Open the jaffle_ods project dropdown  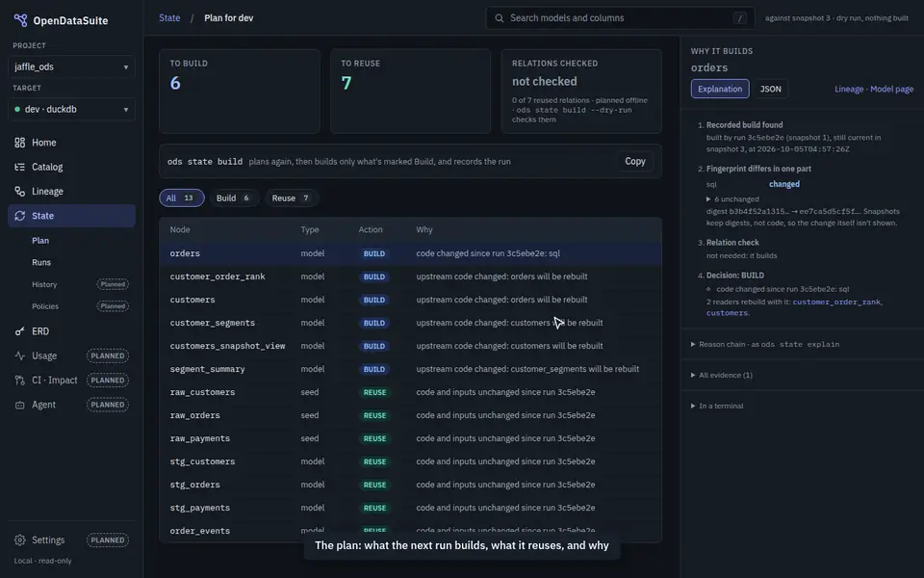pyautogui.click(x=71, y=66)
